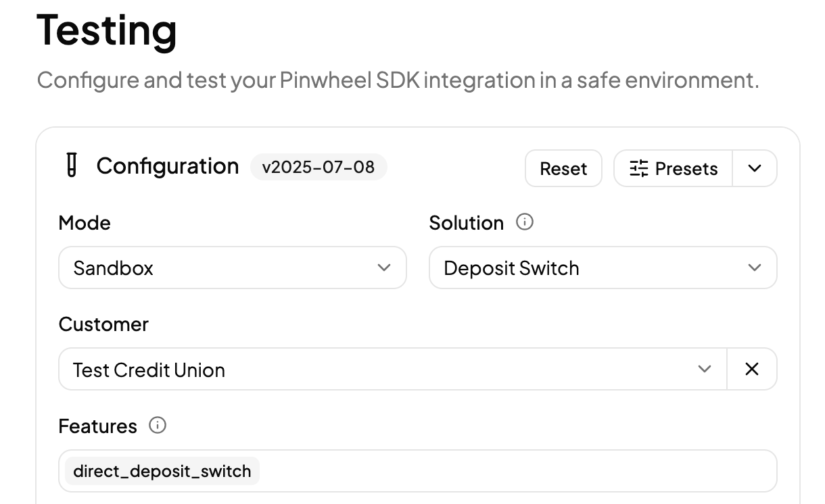The image size is (825, 504).
Task: Click the info icon next to Features
Action: click(x=158, y=426)
